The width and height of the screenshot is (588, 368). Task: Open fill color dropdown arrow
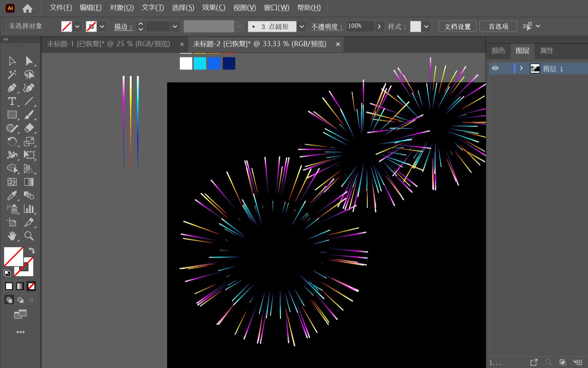pyautogui.click(x=77, y=27)
